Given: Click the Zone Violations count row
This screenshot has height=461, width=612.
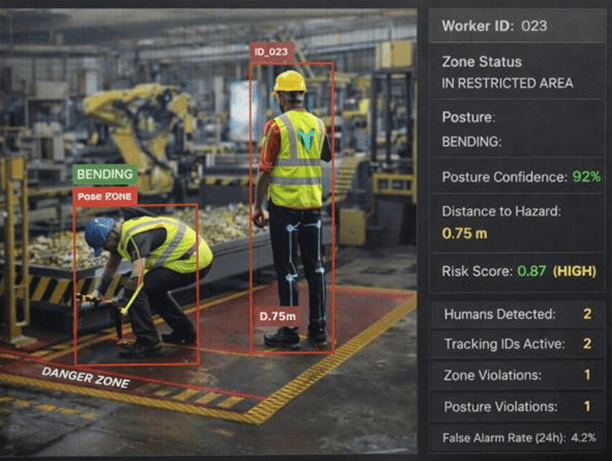Looking at the screenshot, I should 517,376.
